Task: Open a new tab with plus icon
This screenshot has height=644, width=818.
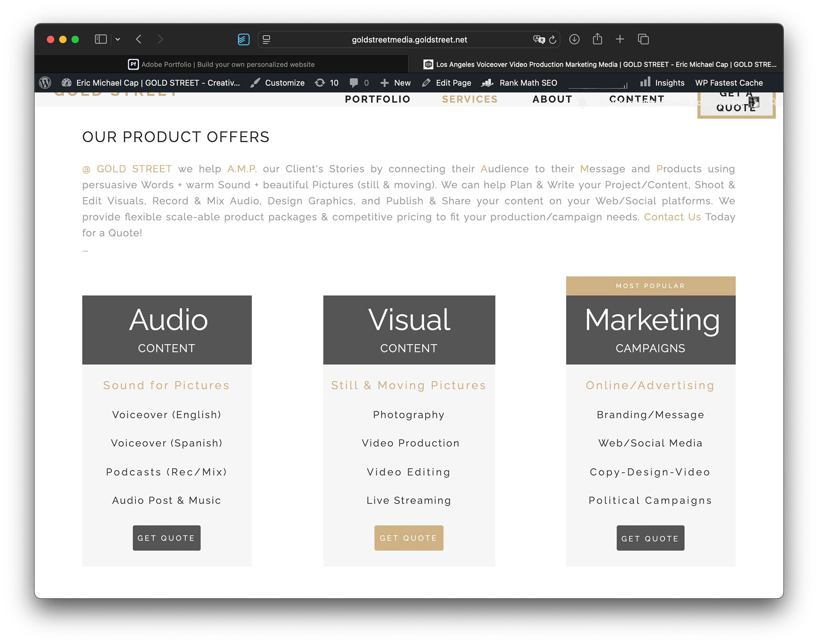Action: click(x=620, y=39)
